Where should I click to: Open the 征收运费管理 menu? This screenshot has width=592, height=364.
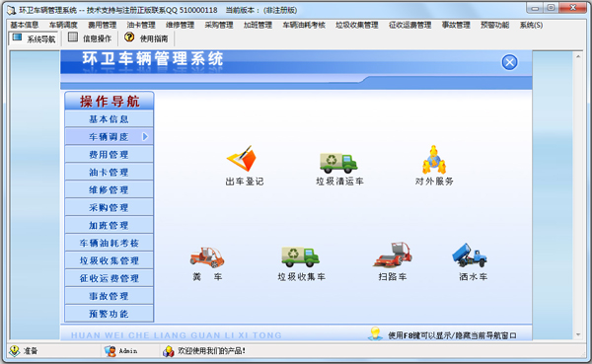(410, 25)
